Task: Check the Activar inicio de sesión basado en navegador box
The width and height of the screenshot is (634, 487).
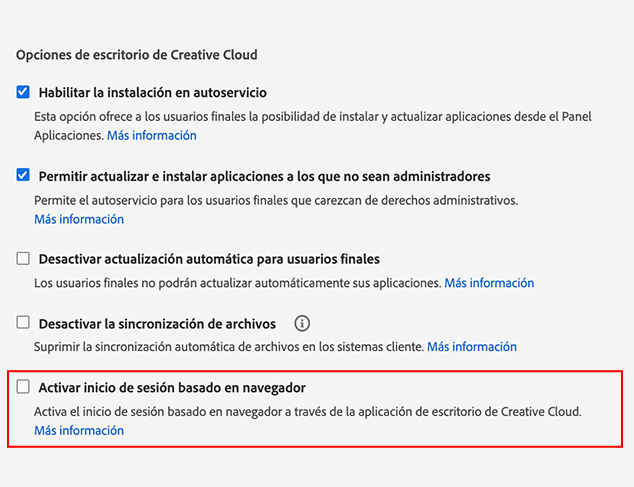Action: coord(24,386)
